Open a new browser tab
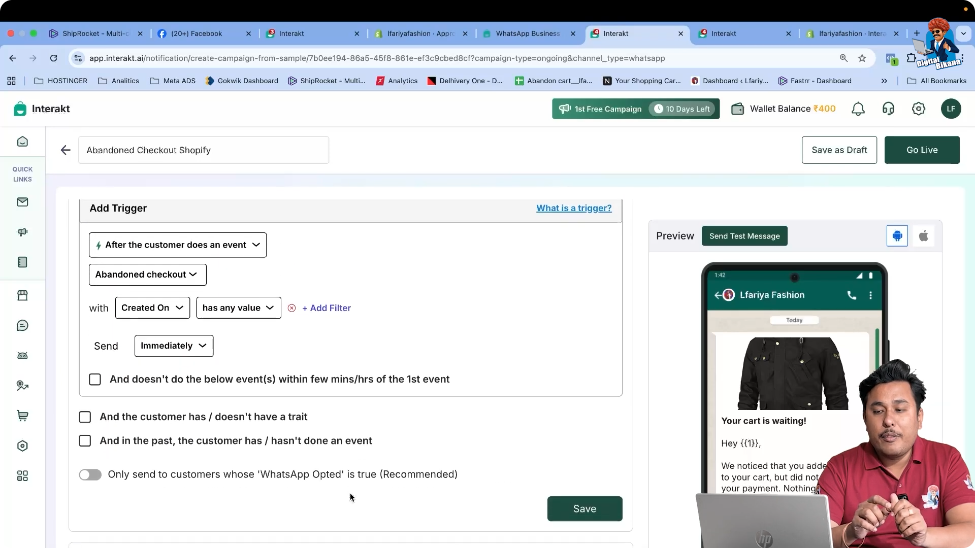This screenshot has width=977, height=550. [917, 34]
